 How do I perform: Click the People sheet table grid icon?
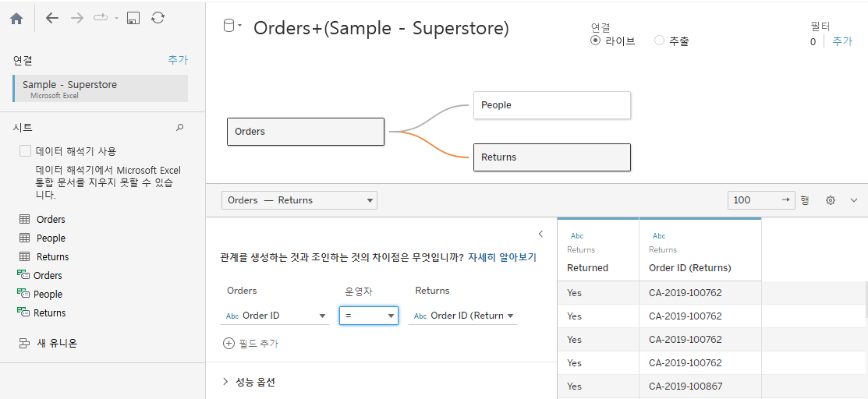[24, 238]
